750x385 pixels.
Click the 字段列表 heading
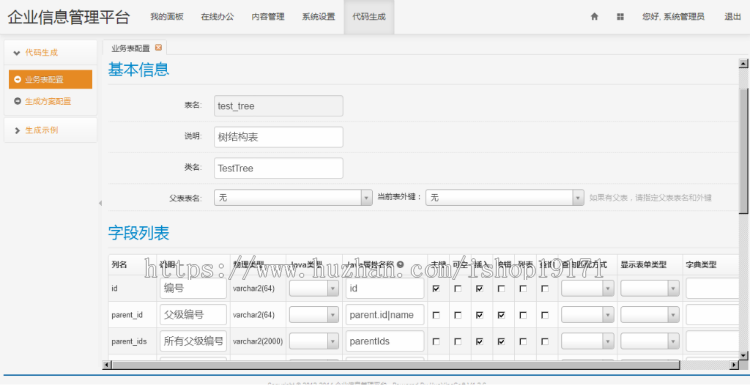139,233
